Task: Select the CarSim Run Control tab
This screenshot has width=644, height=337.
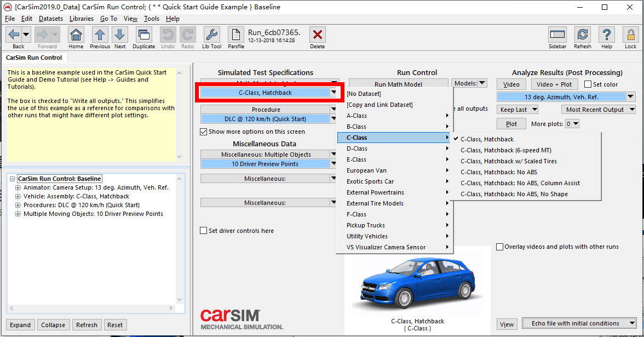Action: tap(34, 58)
